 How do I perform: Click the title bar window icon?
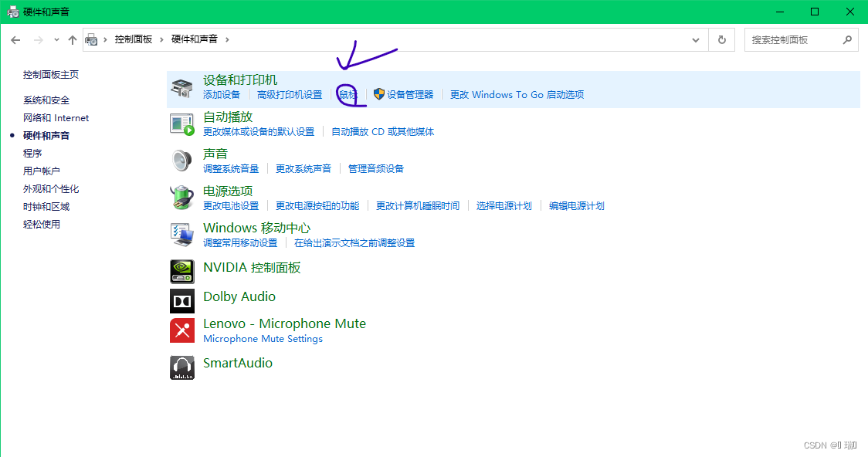(x=12, y=12)
